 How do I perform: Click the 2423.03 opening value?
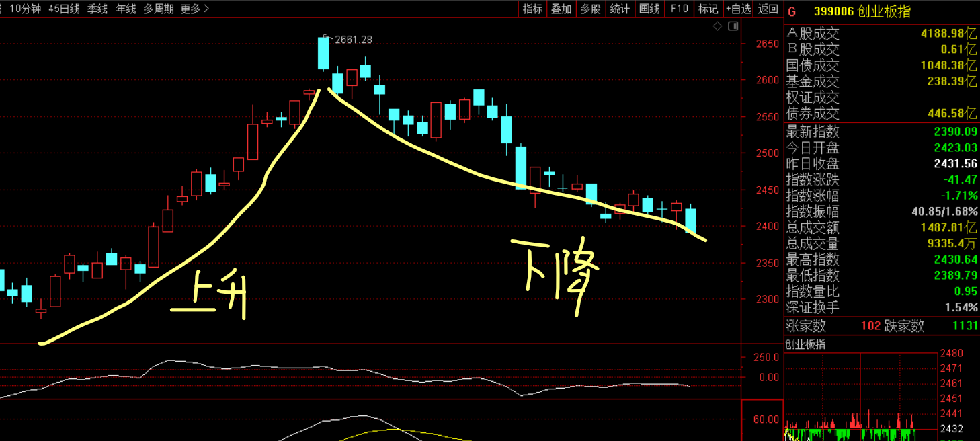coord(955,147)
